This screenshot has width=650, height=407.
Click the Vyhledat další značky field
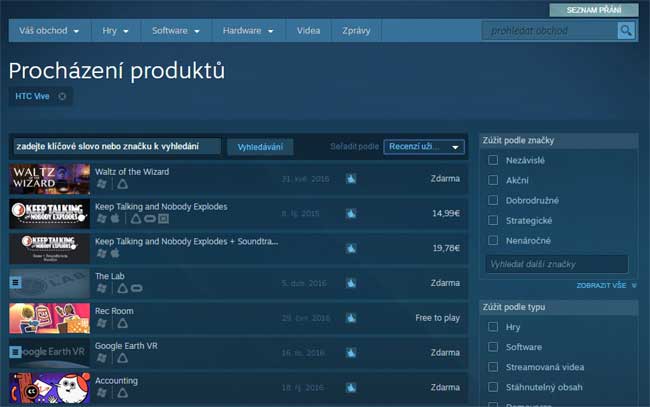557,264
